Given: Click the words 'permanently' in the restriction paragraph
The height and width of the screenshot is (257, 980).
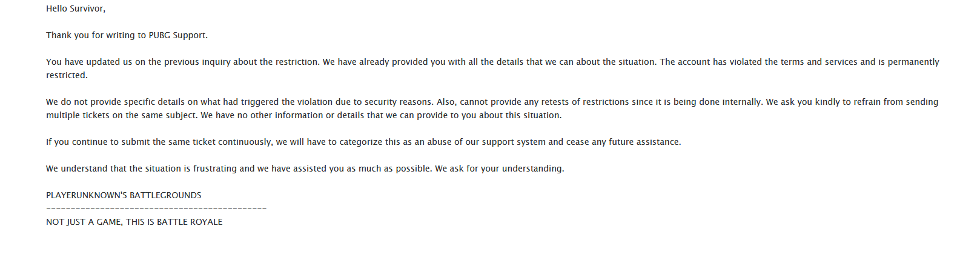Looking at the screenshot, I should [x=913, y=62].
